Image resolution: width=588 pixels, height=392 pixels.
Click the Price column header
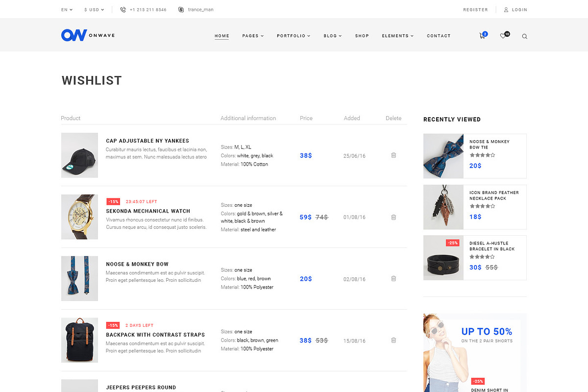tap(306, 118)
